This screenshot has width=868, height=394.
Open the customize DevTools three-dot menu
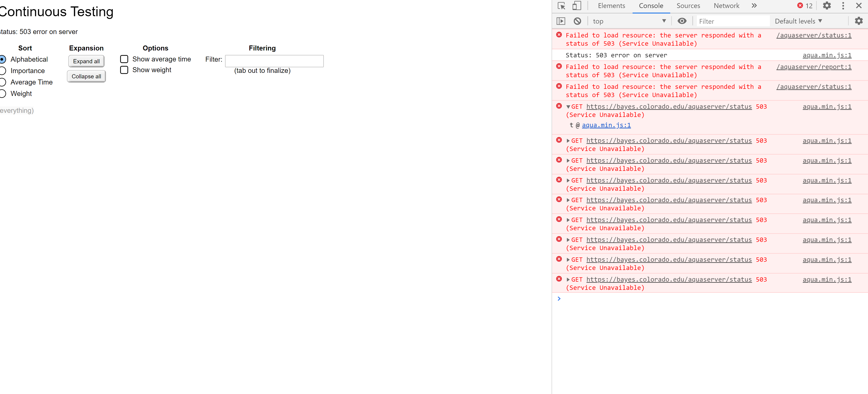pyautogui.click(x=843, y=6)
